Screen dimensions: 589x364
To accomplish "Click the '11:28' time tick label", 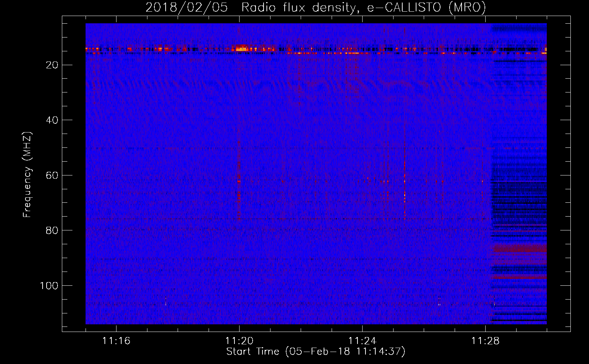I will coord(485,341).
